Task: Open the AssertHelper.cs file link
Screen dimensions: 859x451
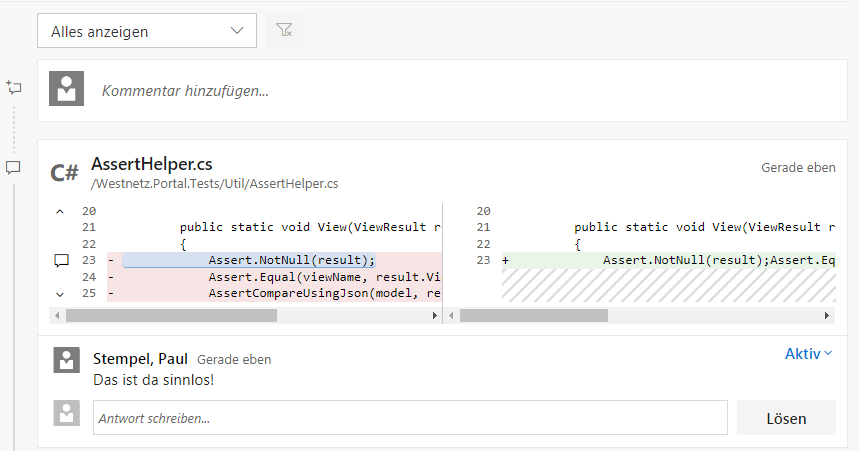Action: click(151, 164)
